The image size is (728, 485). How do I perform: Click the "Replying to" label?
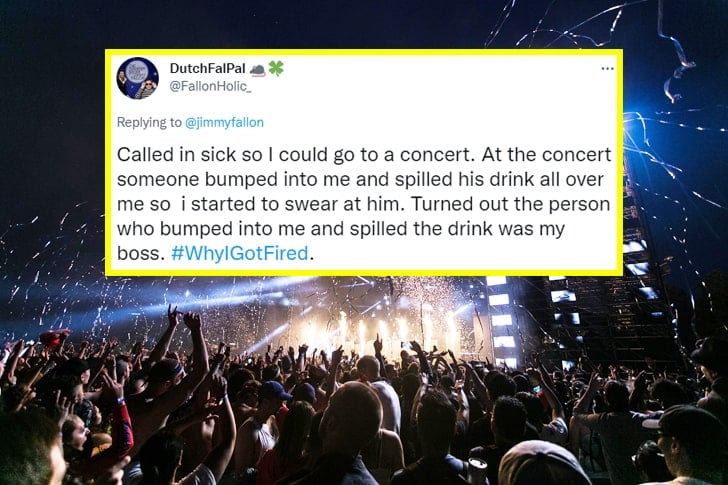[x=147, y=123]
